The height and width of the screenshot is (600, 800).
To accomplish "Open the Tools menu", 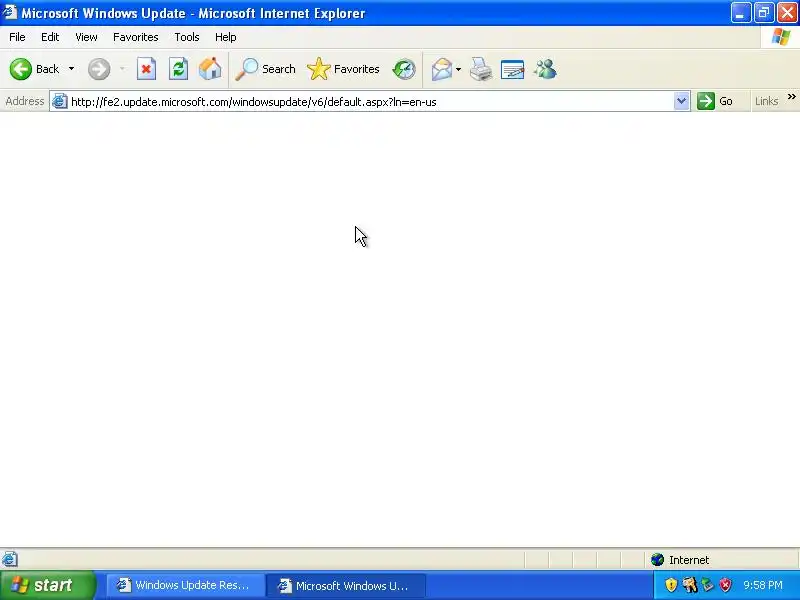I will click(187, 37).
